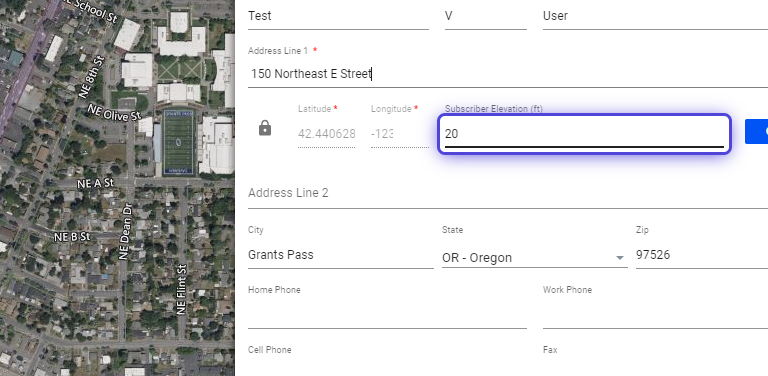
Task: Click the blue button beside elevation field
Action: point(756,132)
